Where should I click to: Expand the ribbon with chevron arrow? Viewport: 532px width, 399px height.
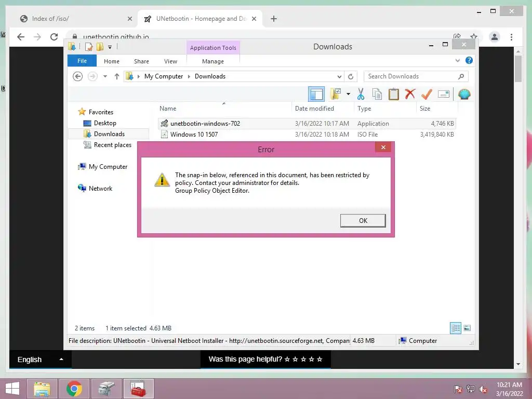[x=457, y=60]
